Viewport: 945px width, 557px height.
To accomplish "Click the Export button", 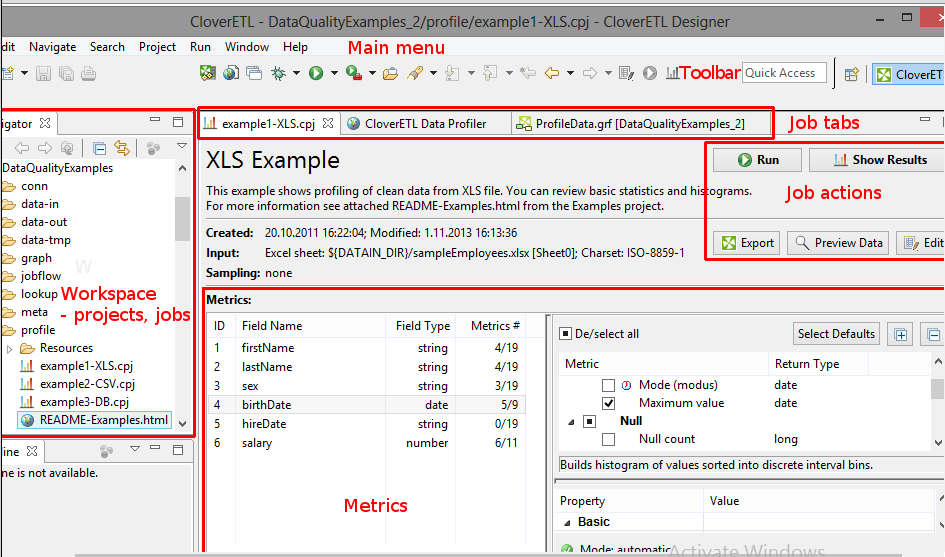I will 747,243.
